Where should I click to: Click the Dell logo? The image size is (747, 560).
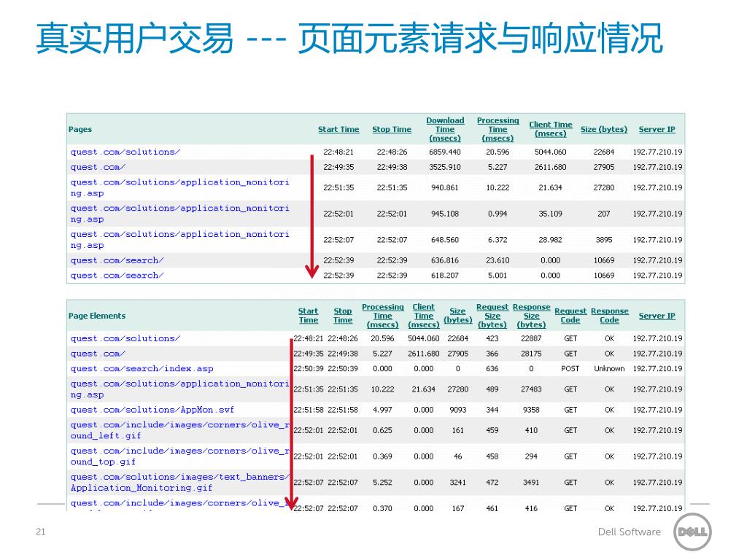pos(692,532)
